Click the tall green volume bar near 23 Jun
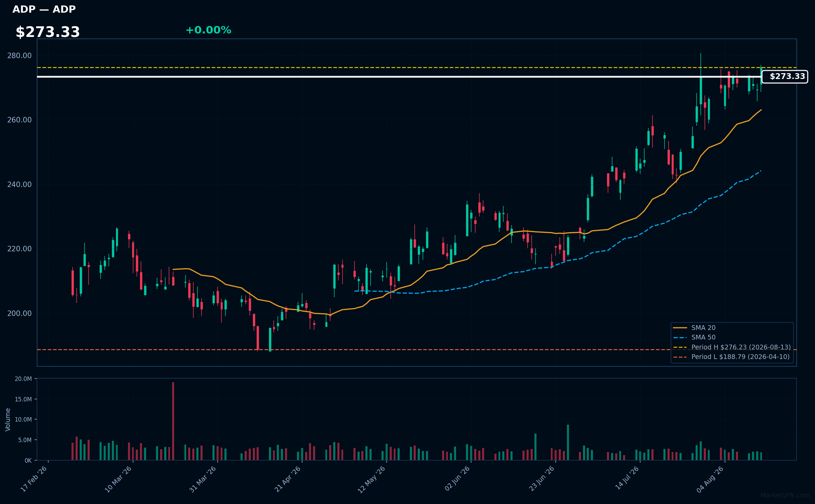 click(568, 442)
